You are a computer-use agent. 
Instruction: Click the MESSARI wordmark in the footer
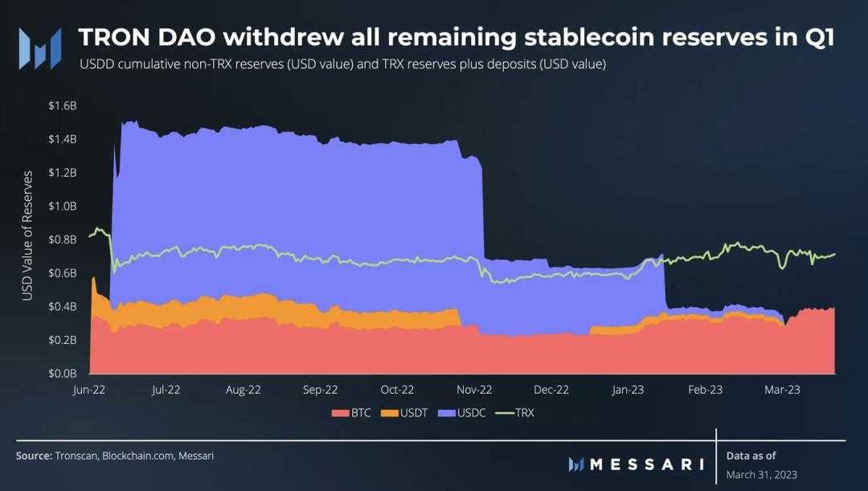tap(646, 464)
